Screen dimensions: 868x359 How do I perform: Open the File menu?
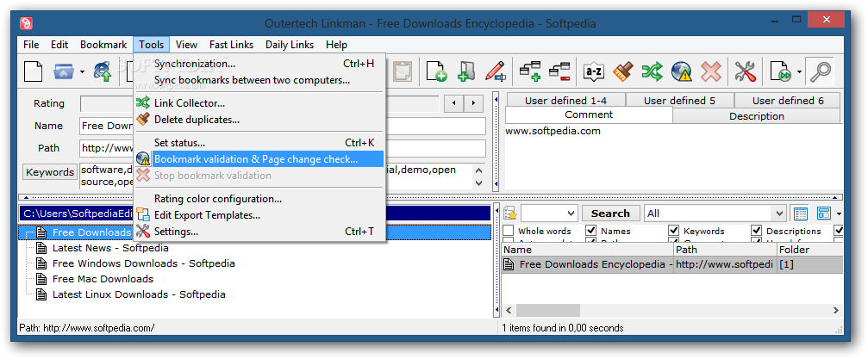(x=31, y=45)
